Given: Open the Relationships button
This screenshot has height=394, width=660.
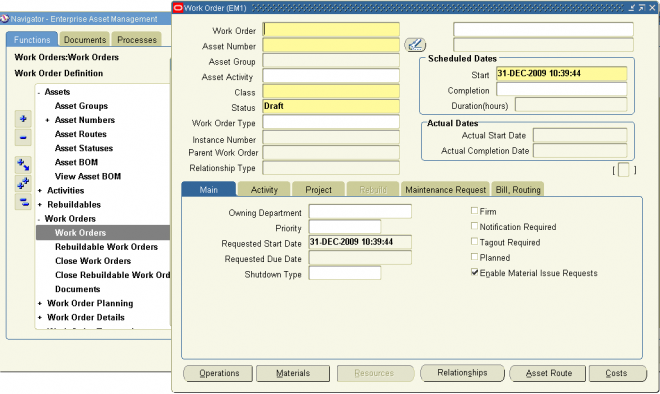Looking at the screenshot, I should [x=462, y=373].
